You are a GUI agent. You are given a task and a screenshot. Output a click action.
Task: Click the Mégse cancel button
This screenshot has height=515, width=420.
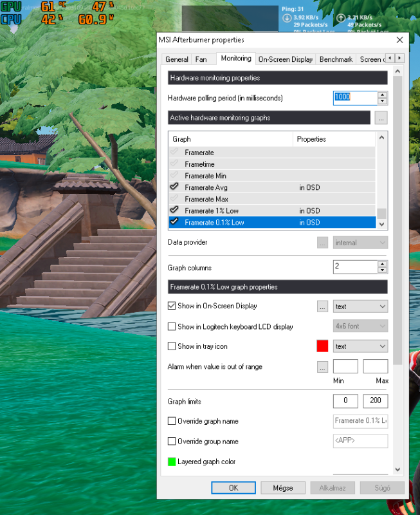coord(283,488)
